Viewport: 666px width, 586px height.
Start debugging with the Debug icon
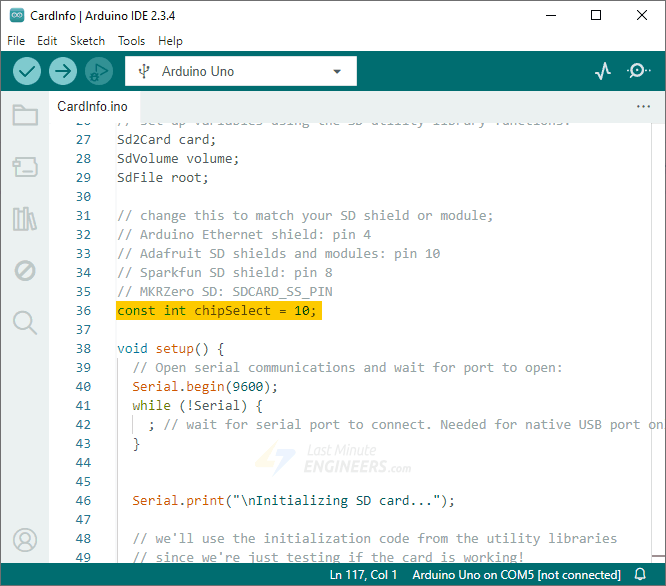pos(98,71)
